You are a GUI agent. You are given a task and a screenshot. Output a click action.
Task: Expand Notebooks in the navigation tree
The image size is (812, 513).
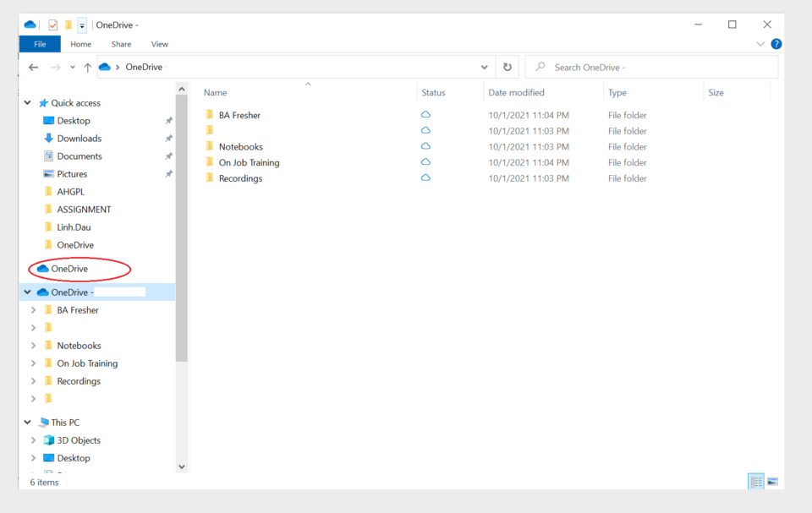[x=34, y=346]
